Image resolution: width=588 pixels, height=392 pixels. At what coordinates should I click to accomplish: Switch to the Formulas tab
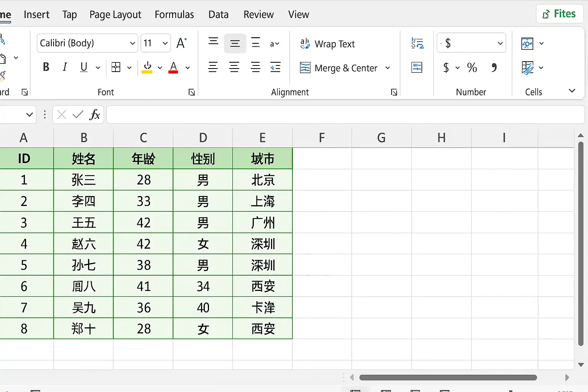174,15
